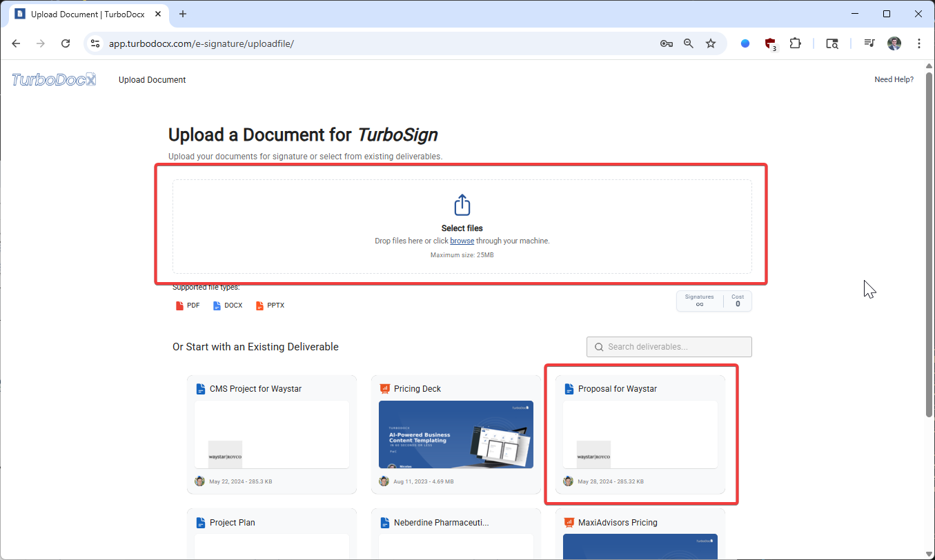
Task: Click the zoom magnifier icon in address bar
Action: pyautogui.click(x=689, y=43)
